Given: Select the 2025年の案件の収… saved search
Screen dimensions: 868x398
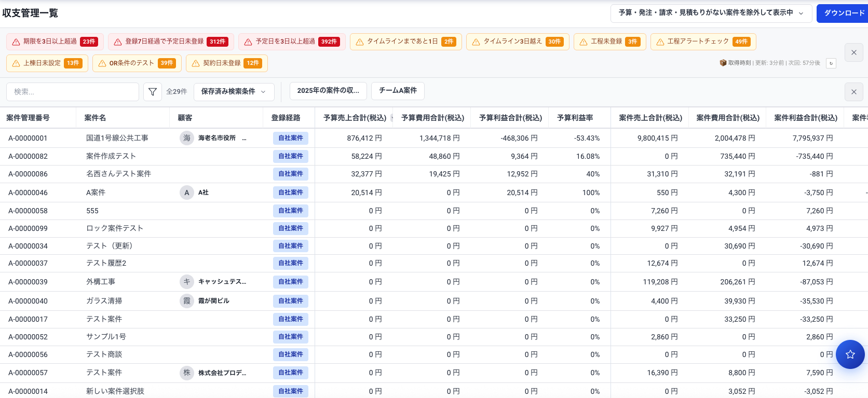Looking at the screenshot, I should click(328, 91).
